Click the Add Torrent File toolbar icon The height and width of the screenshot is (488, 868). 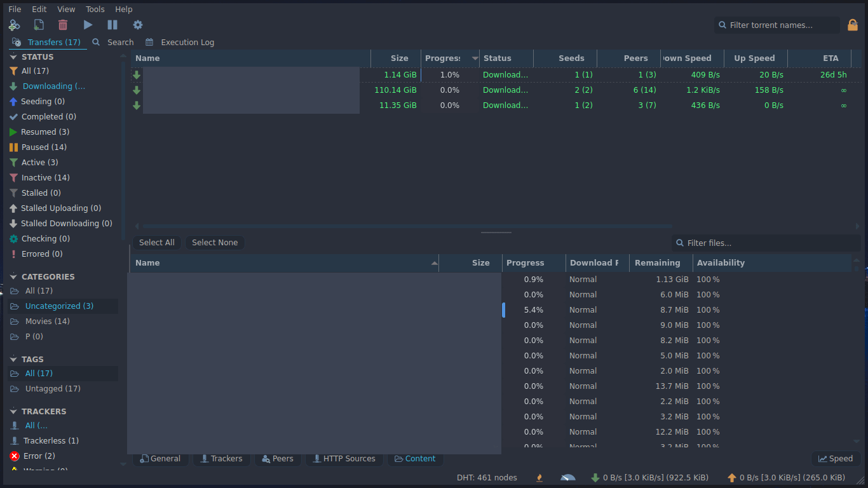(x=39, y=25)
